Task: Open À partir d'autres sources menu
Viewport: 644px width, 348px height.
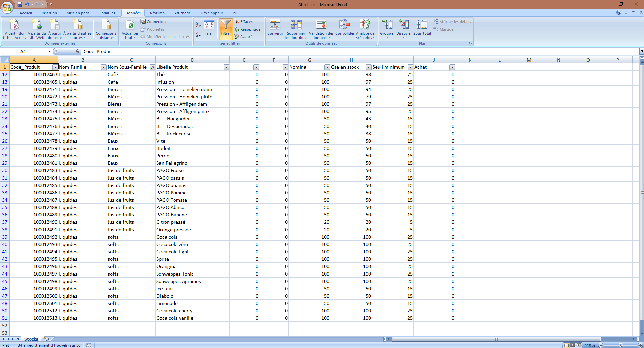Action: coord(77,30)
